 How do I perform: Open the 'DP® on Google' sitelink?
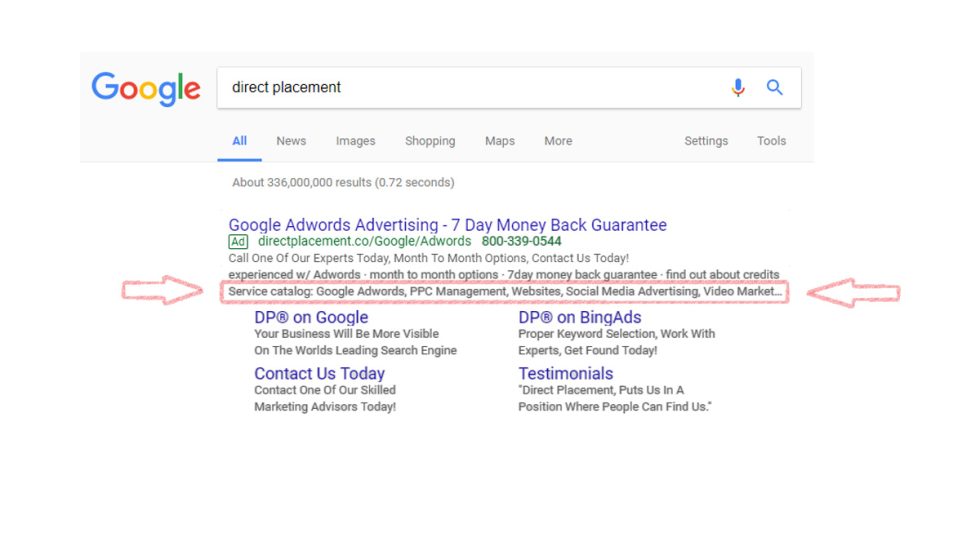coord(311,317)
